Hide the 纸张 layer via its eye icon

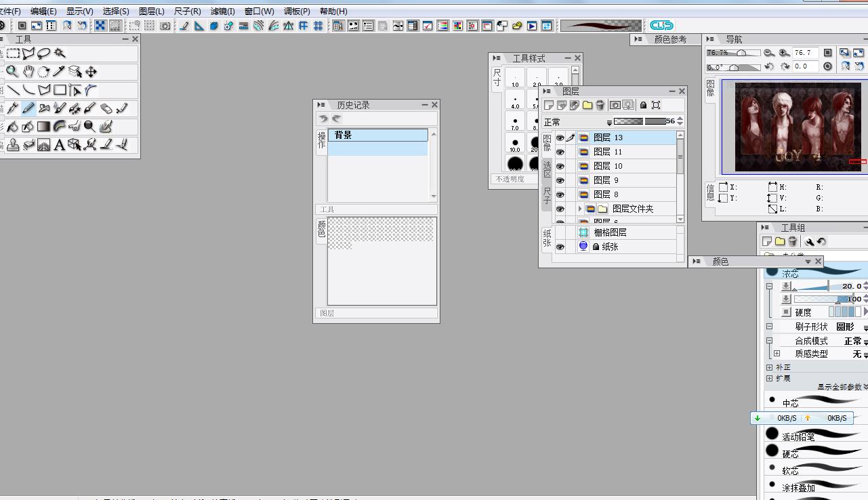(x=560, y=247)
